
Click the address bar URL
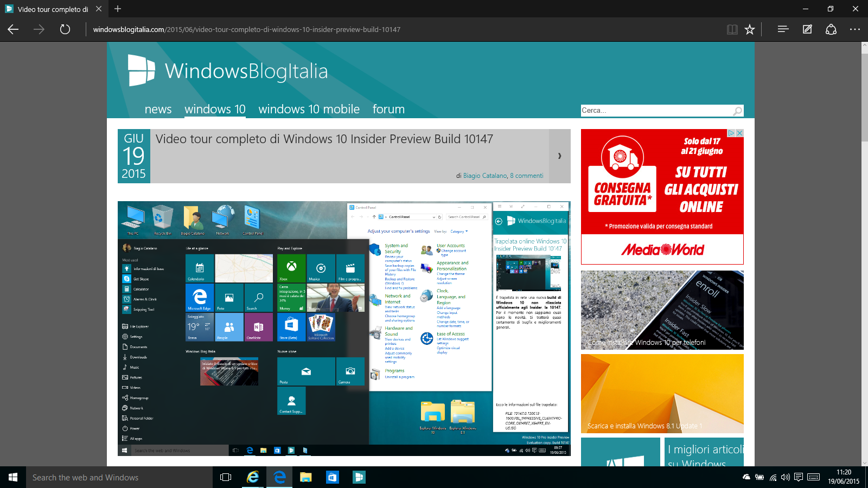click(247, 29)
